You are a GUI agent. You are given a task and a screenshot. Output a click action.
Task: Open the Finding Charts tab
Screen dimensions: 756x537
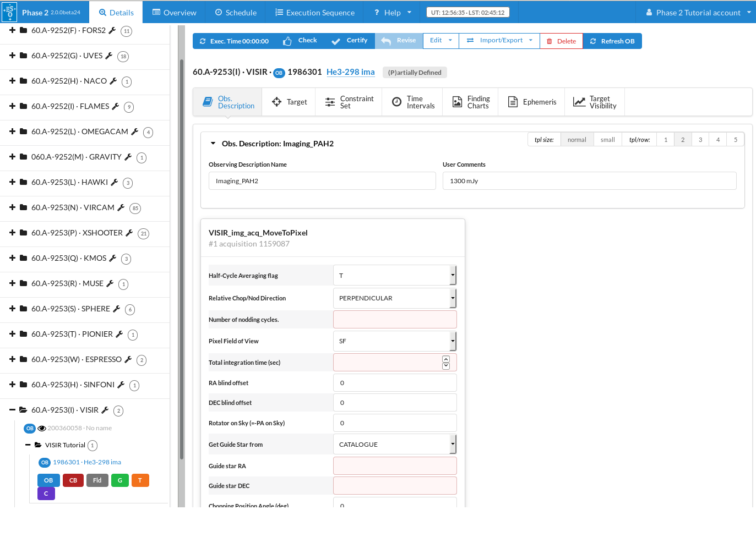[471, 102]
